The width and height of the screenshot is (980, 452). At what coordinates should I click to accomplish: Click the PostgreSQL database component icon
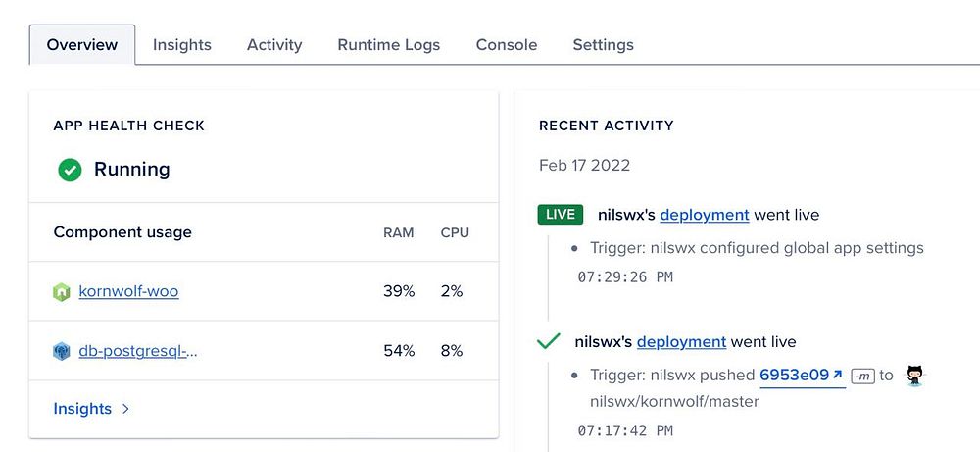[62, 351]
